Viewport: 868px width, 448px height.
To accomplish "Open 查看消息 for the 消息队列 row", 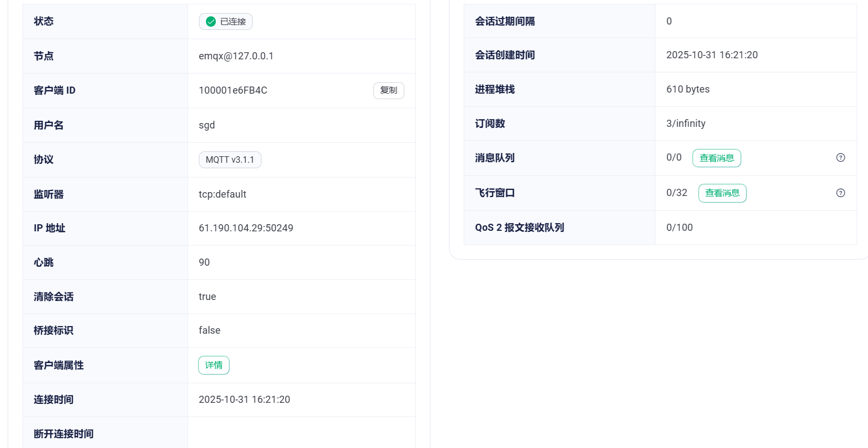I will tap(716, 158).
